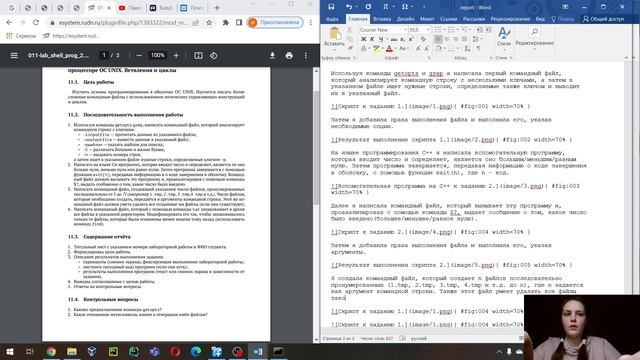This screenshot has width=640, height=360.
Task: Sort the selection with the sort icon
Action: 468,49
